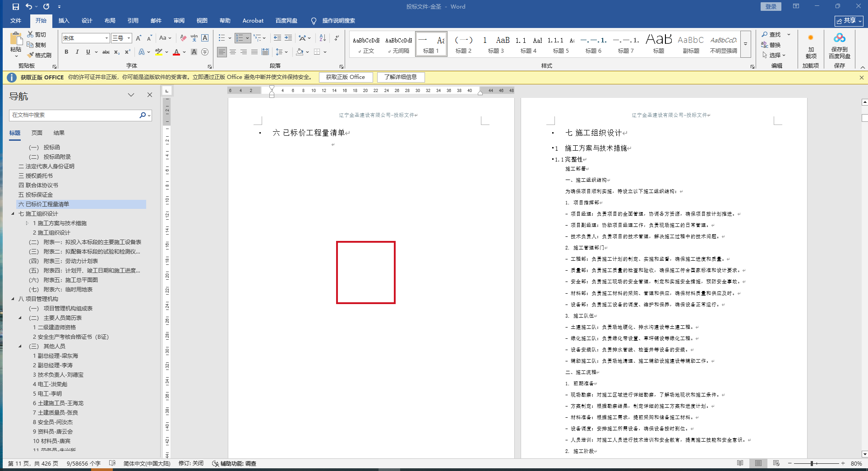Screen dimensions: 868x471
Task: Switch to the 布局 ribbon tab
Action: [110, 21]
